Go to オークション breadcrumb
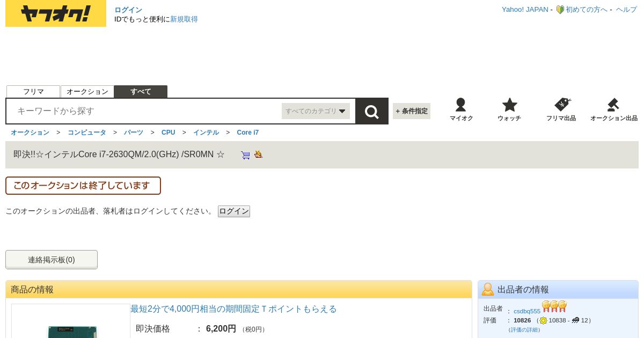644x338 pixels. 30,133
